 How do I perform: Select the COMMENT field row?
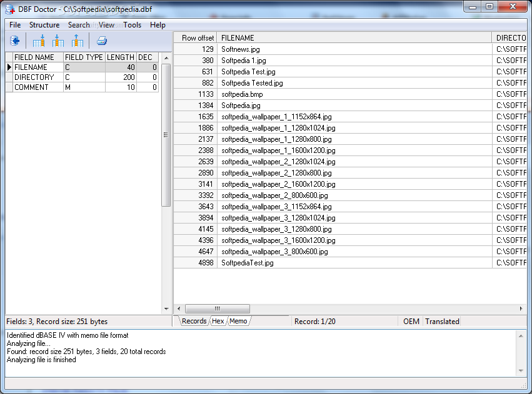[82, 87]
